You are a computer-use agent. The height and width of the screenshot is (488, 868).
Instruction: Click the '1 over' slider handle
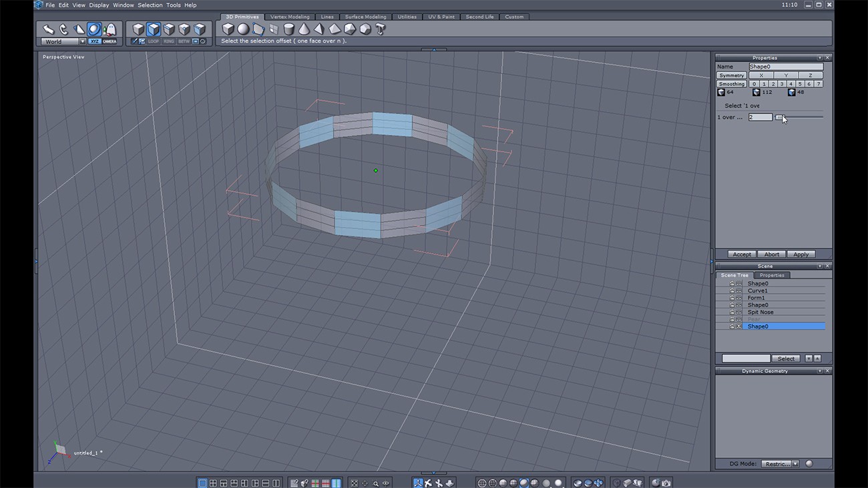coord(779,117)
